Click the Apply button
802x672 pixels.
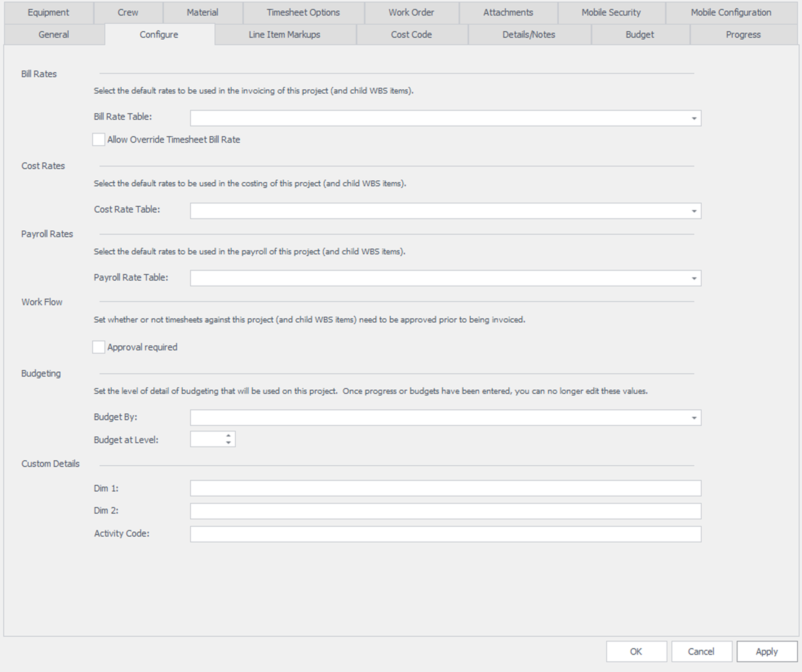tap(767, 651)
